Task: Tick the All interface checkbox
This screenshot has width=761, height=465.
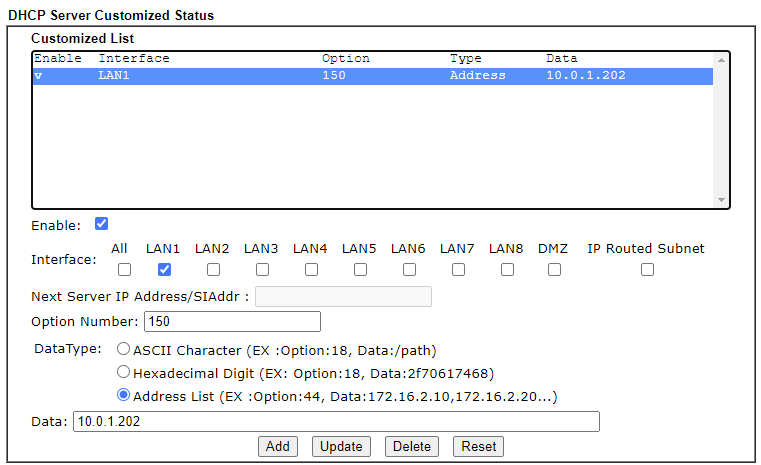Action: pyautogui.click(x=124, y=269)
